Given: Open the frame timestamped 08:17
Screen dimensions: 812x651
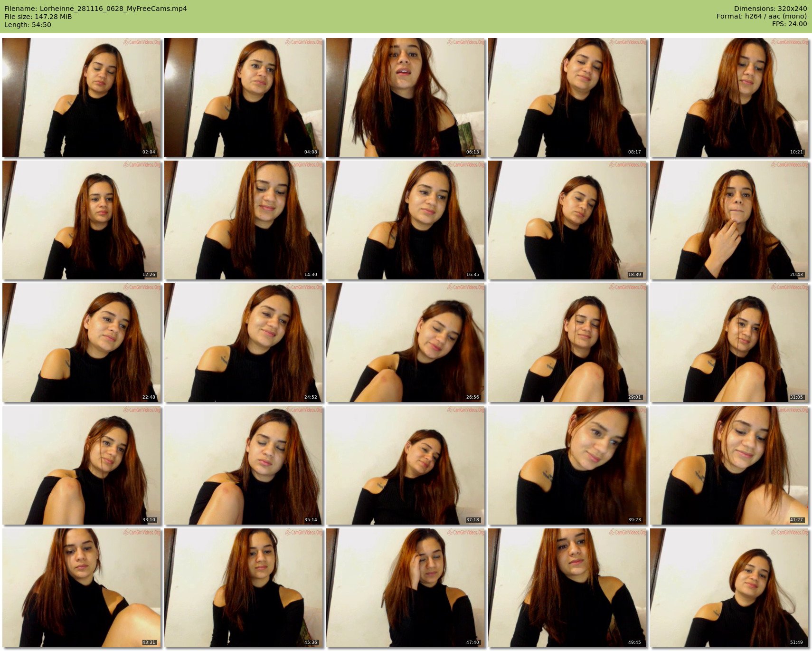Looking at the screenshot, I should coord(567,97).
